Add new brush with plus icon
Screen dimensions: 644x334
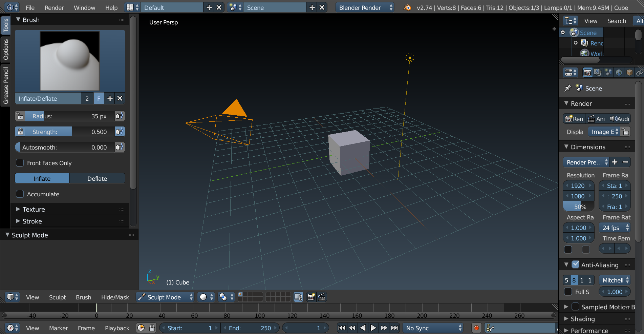pyautogui.click(x=110, y=98)
